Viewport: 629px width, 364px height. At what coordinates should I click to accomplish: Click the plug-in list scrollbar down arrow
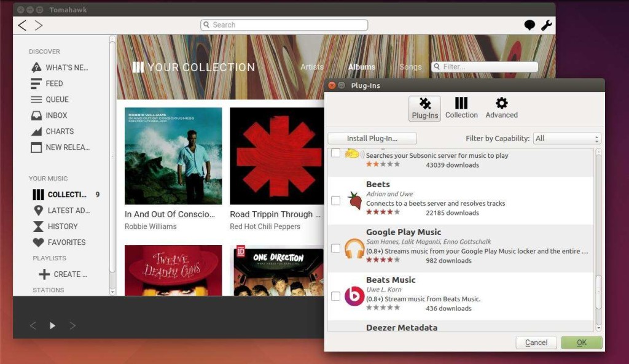598,328
